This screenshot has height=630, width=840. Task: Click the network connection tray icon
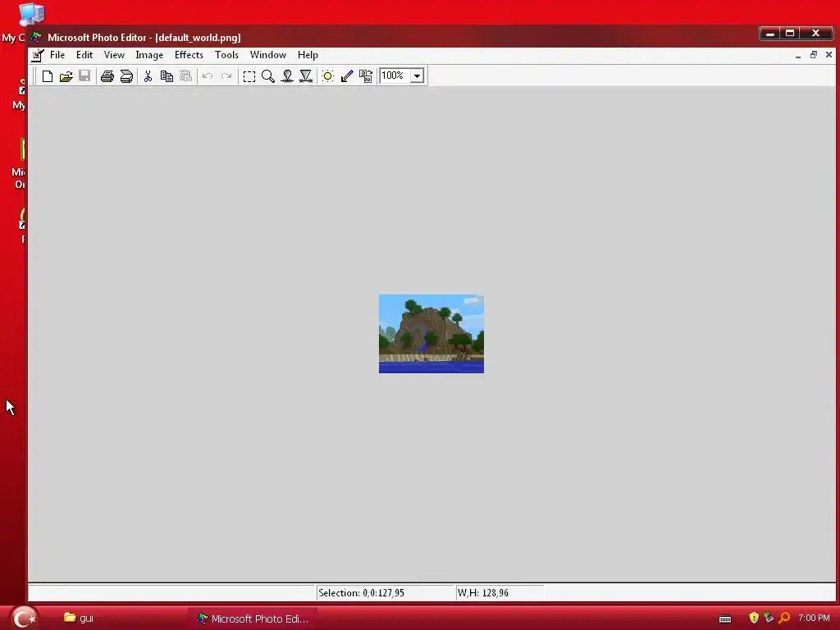click(769, 618)
